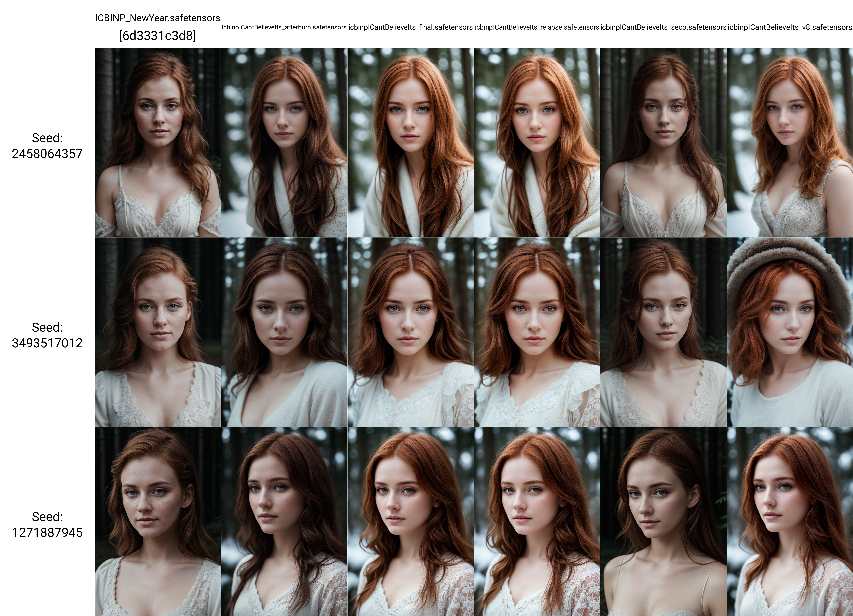Click the seco.safetensors column label
The height and width of the screenshot is (616, 853).
tap(663, 27)
